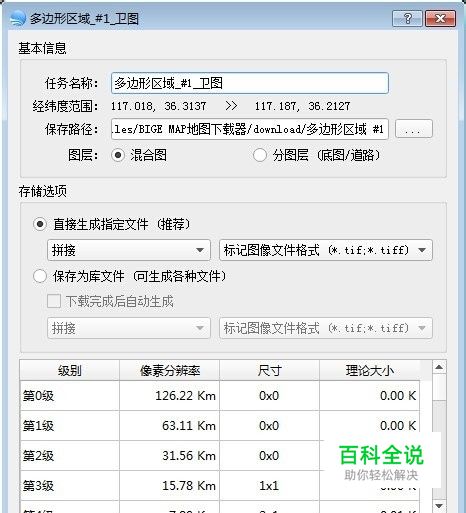The width and height of the screenshot is (466, 513).
Task: Open the greyed-out 拼接 dropdown
Action: tap(129, 328)
